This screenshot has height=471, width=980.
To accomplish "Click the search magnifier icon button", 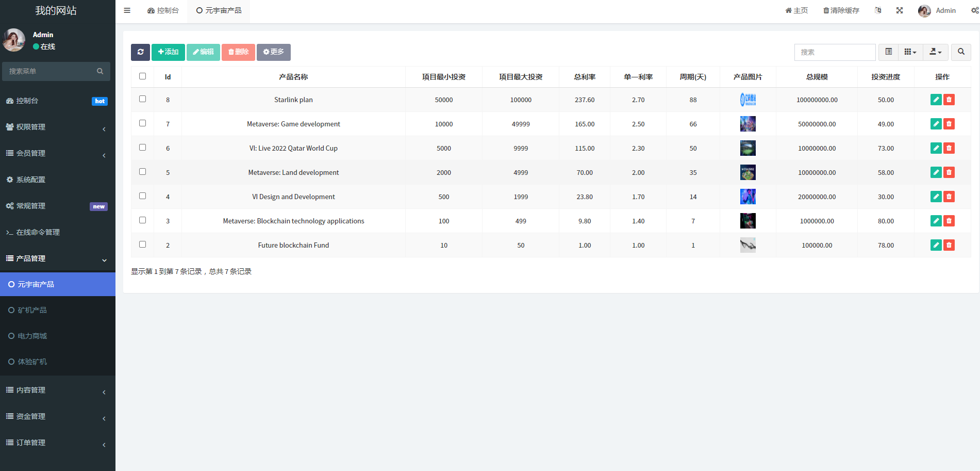I will pos(961,52).
